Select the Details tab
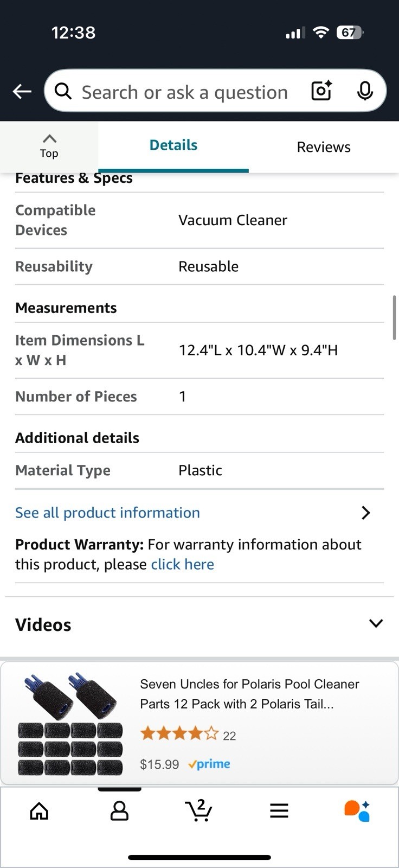Image resolution: width=399 pixels, height=868 pixels. pos(173,145)
